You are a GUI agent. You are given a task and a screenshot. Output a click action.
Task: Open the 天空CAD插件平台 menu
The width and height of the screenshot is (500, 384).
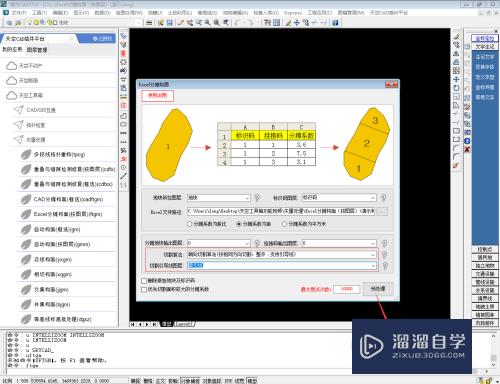tap(388, 13)
